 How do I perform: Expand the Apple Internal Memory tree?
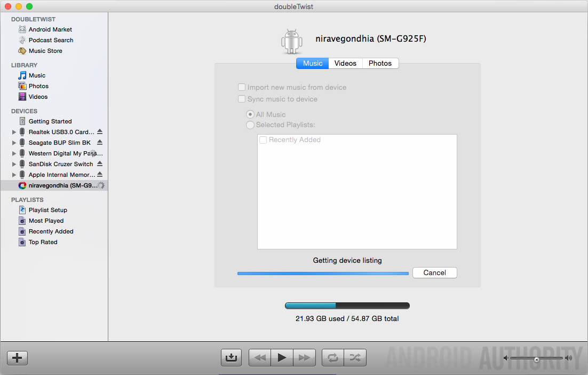point(14,175)
